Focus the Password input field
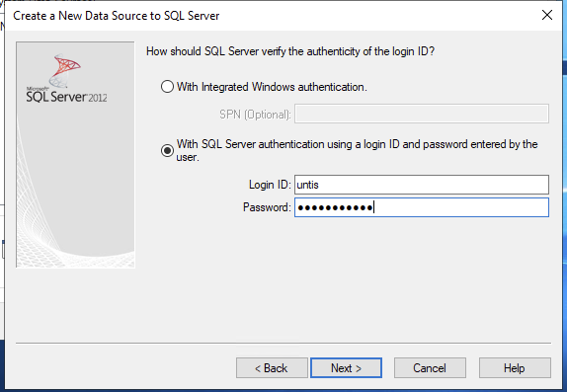Image resolution: width=567 pixels, height=392 pixels. (x=421, y=207)
